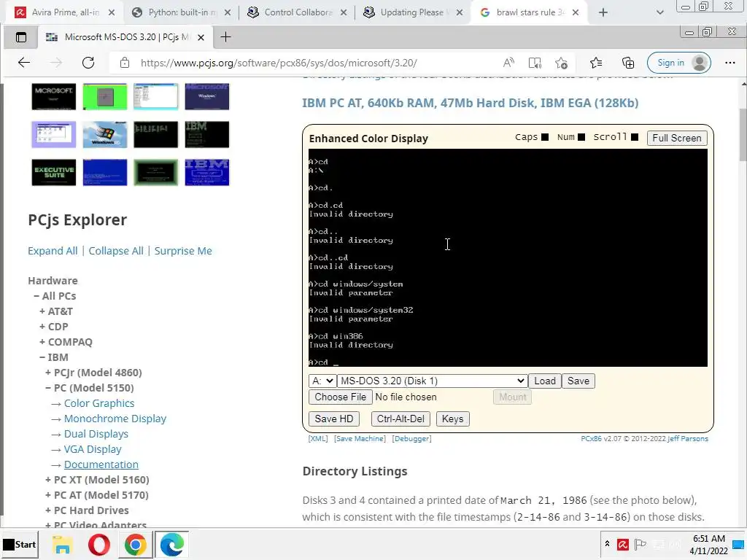Click the Full Screen button
Screen dimensions: 747x560
676,138
